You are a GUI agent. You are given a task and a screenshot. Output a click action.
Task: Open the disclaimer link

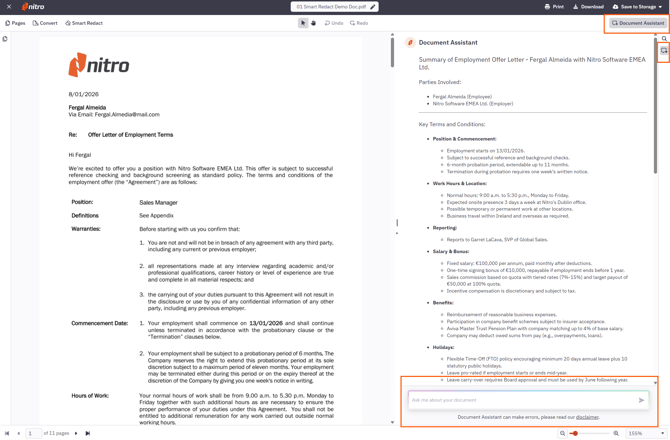click(x=587, y=417)
